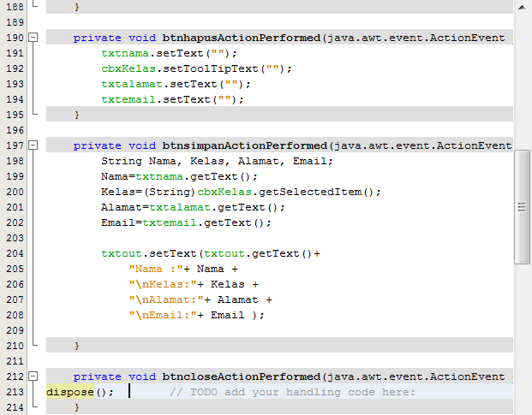Collapse the btnsimpanActionPerformed method fold

(x=33, y=145)
